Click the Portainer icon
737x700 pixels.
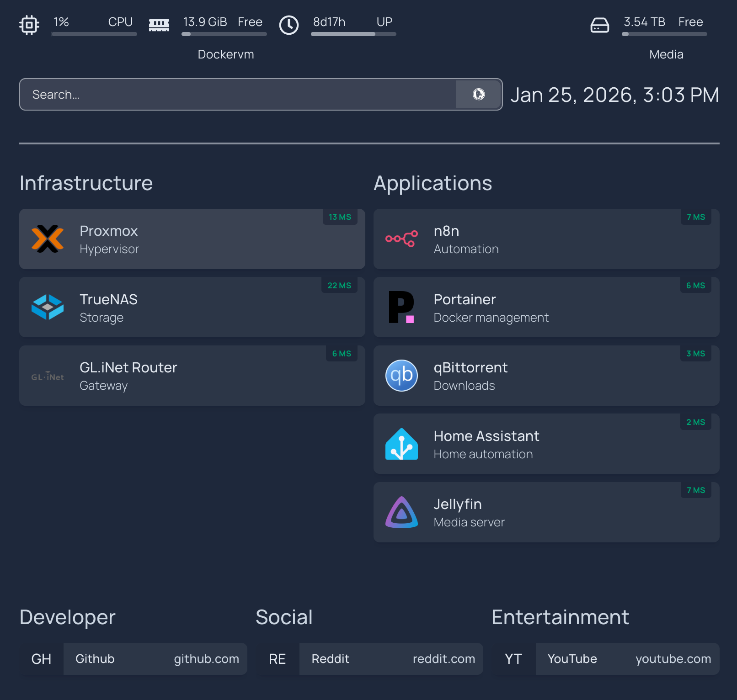pyautogui.click(x=402, y=307)
